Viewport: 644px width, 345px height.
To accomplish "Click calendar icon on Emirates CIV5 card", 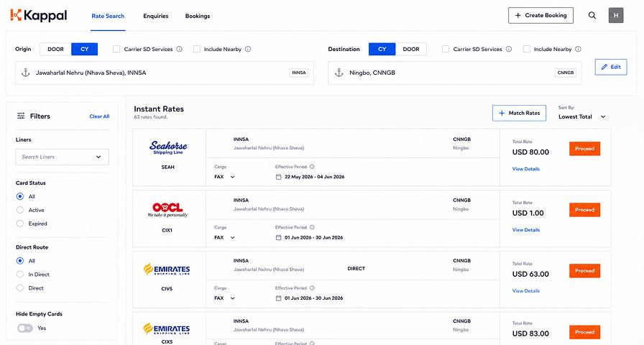I will pyautogui.click(x=278, y=298).
